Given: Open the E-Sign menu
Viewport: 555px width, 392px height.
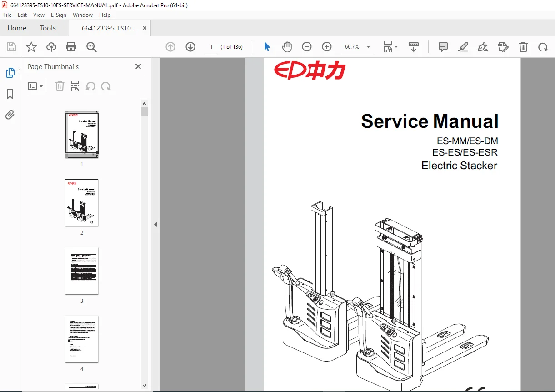Looking at the screenshot, I should tap(59, 15).
